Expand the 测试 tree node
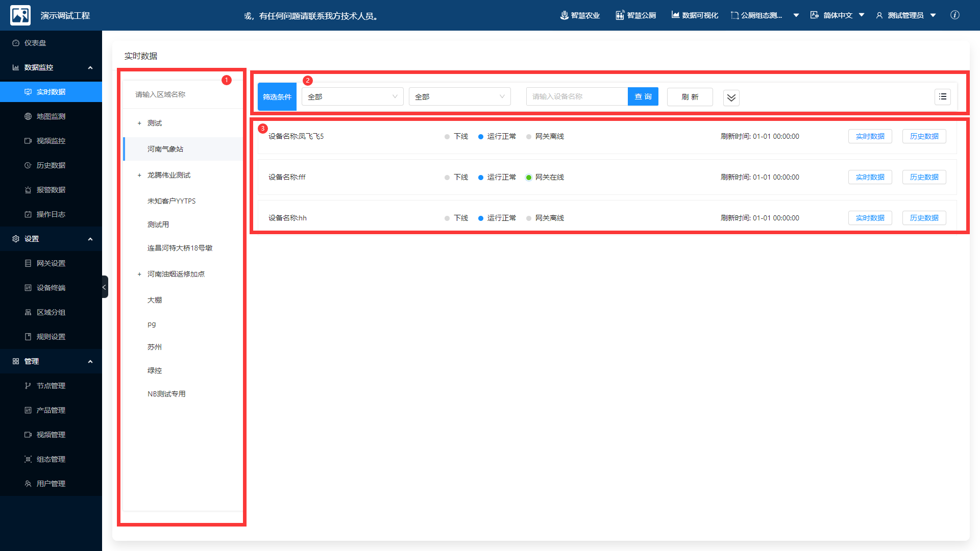This screenshot has height=551, width=980. pos(139,123)
